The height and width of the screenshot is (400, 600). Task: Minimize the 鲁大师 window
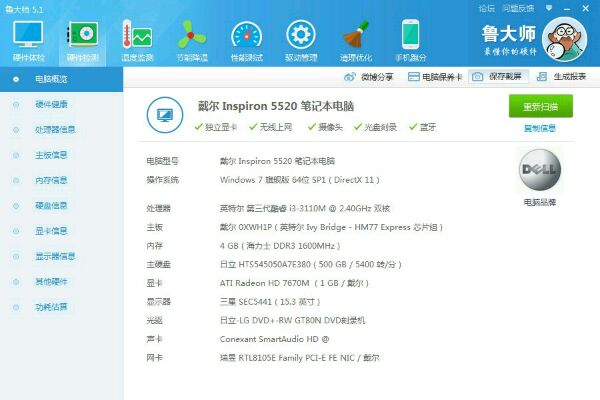tap(567, 8)
